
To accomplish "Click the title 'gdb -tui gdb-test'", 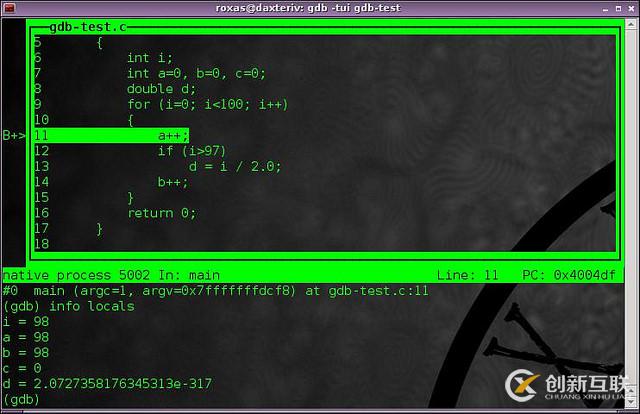I will coord(354,8).
